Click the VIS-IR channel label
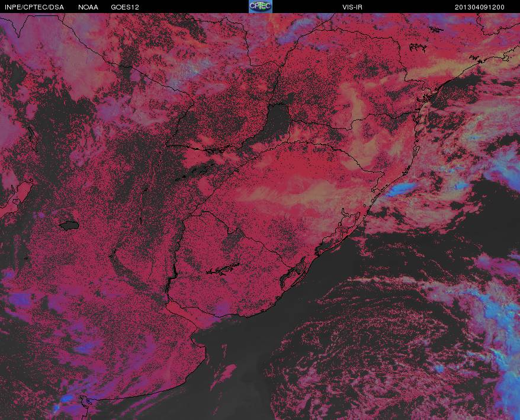This screenshot has height=420, width=520. pos(352,7)
